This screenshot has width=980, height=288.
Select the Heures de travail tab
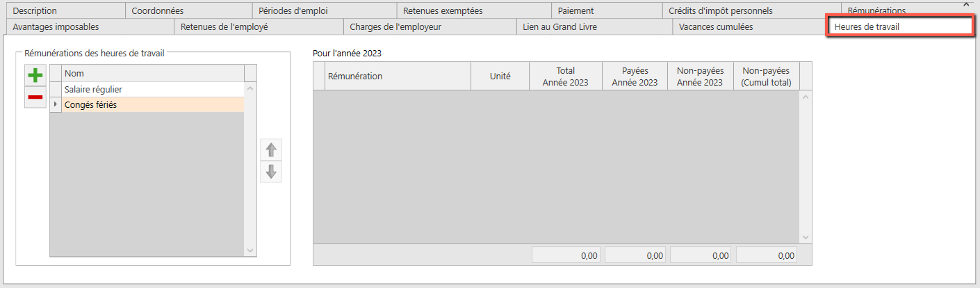click(899, 26)
